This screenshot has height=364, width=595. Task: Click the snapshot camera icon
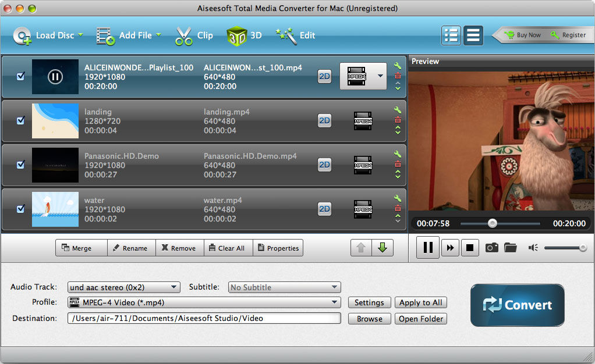click(492, 248)
